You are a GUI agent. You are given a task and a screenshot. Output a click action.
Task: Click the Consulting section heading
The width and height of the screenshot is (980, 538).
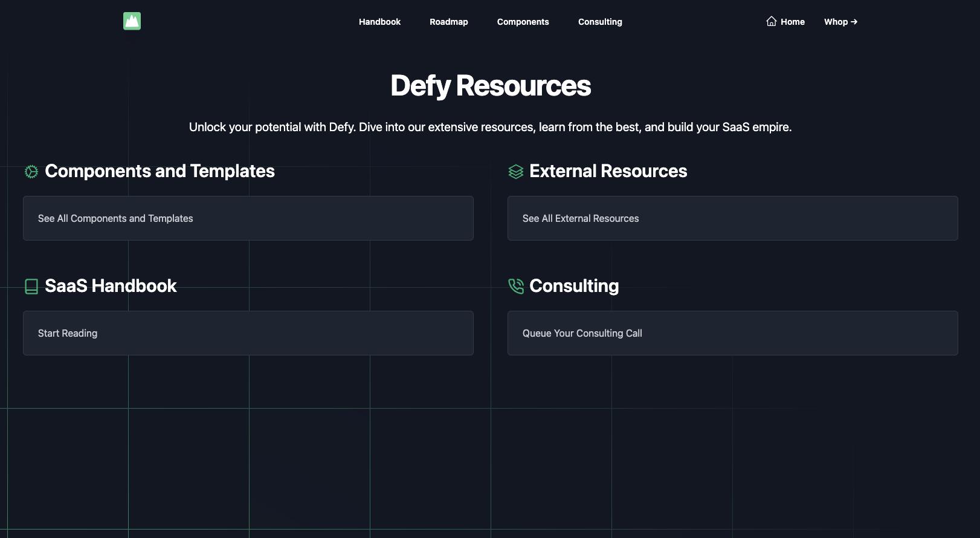[574, 286]
